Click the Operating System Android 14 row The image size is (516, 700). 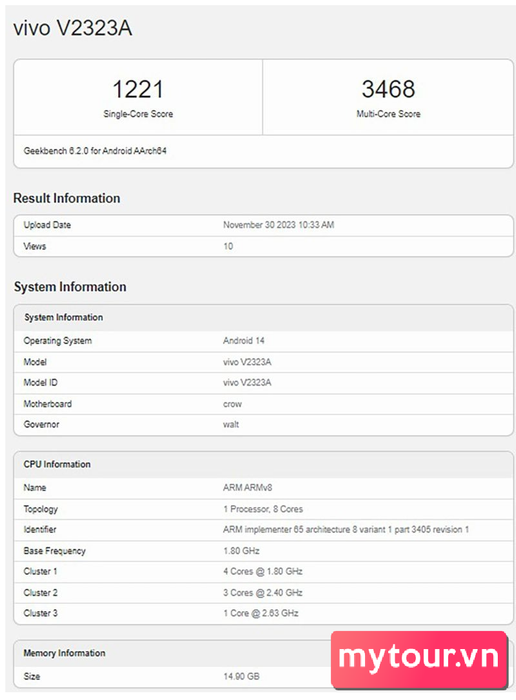[x=263, y=341]
